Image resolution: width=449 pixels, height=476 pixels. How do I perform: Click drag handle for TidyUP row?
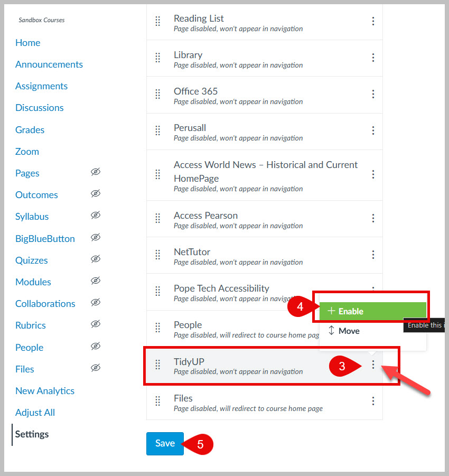157,365
